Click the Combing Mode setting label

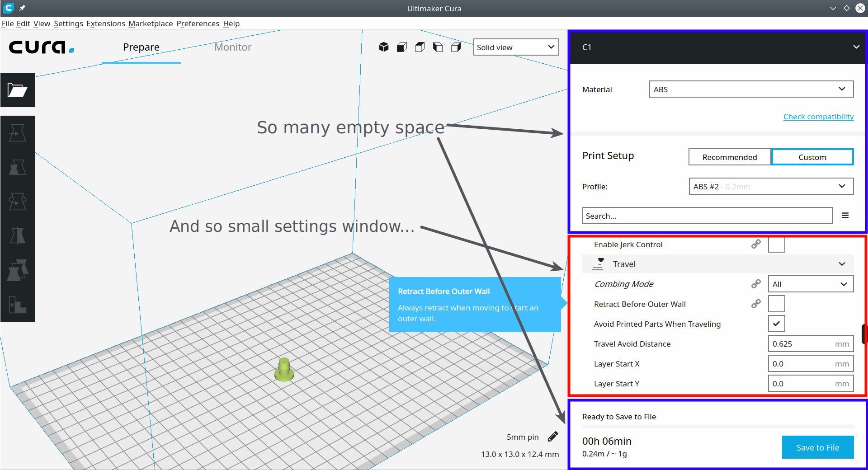point(624,284)
